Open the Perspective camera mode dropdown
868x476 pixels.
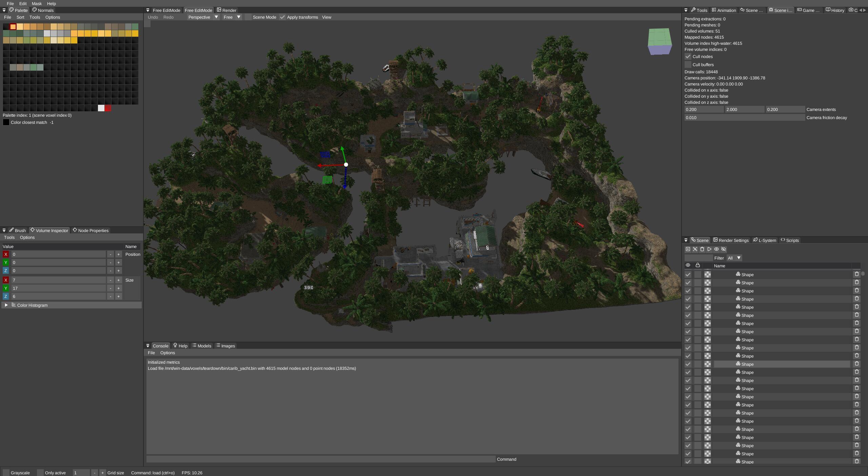[x=203, y=17]
